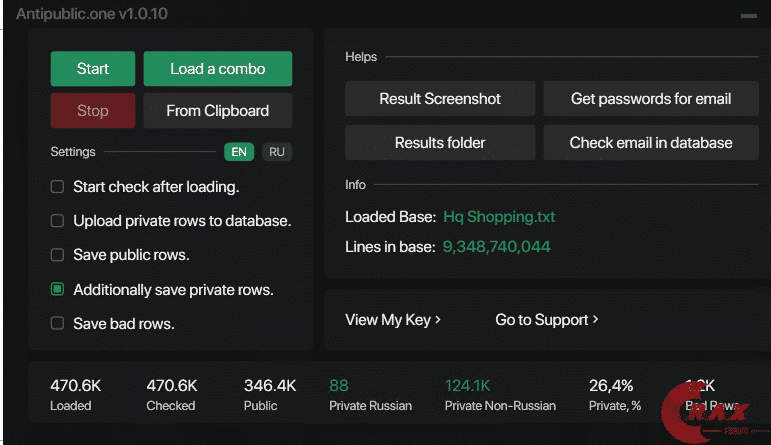This screenshot has width=771, height=445.
Task: Follow the Go to Support link
Action: [546, 320]
